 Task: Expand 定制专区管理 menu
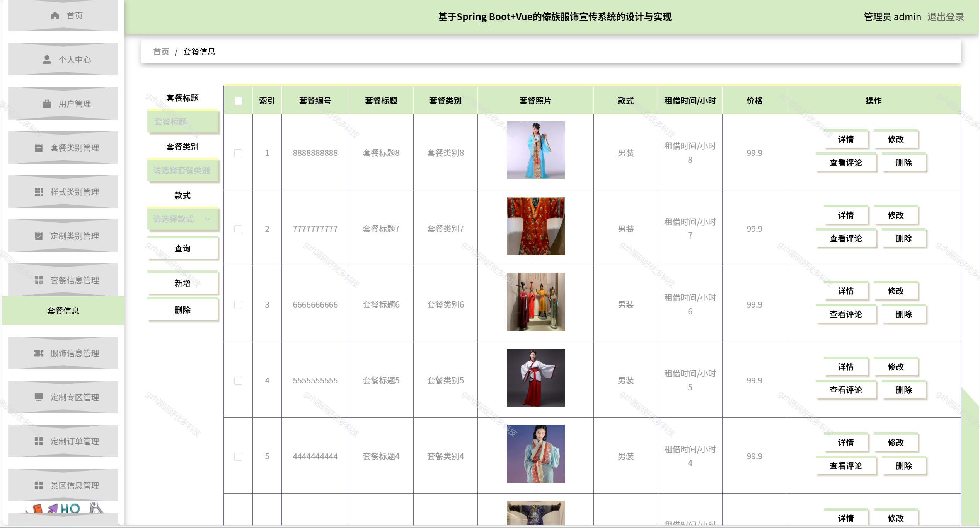pos(63,397)
